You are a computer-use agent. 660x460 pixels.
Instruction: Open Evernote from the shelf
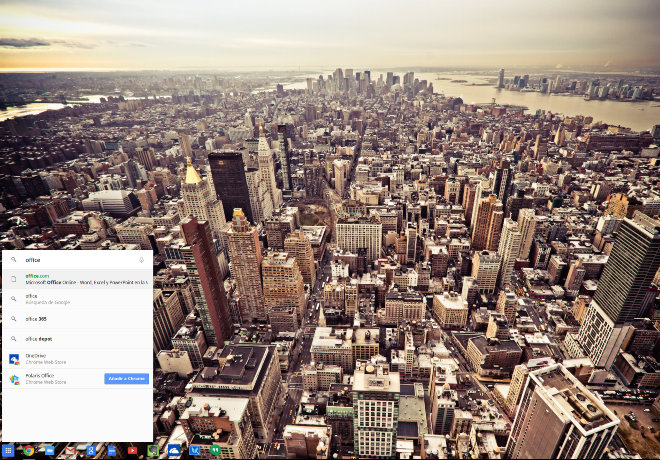coord(153,451)
